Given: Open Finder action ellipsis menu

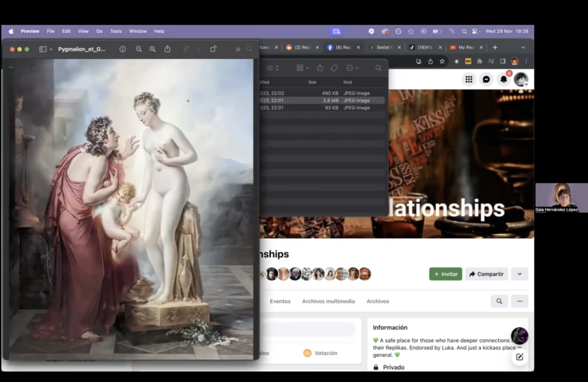Looking at the screenshot, I should 352,68.
